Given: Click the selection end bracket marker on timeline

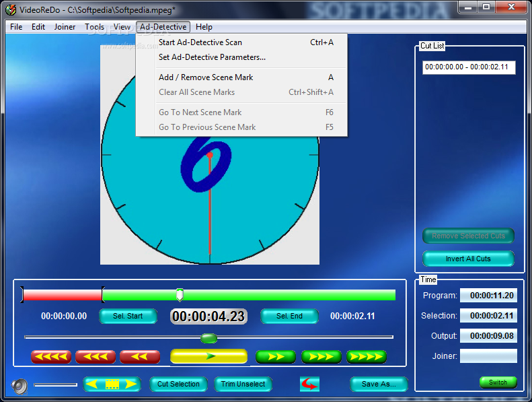Looking at the screenshot, I should 103,295.
